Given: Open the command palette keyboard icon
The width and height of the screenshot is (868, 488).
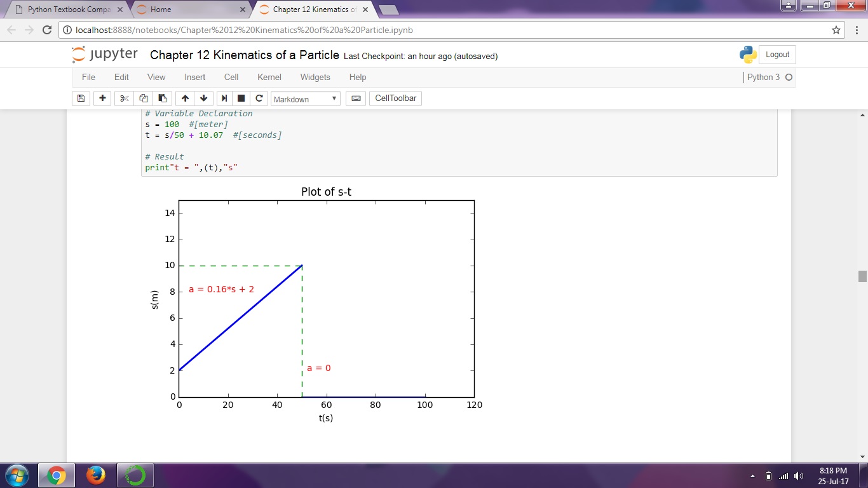Looking at the screenshot, I should click(x=356, y=98).
